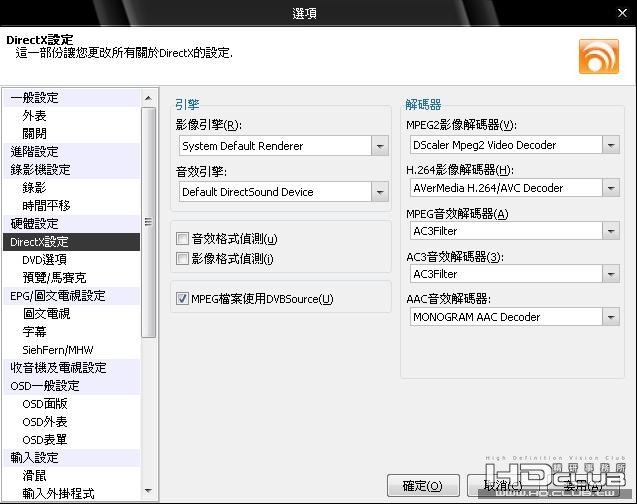
Task: Select OSD表單 in the sidebar
Action: pos(72,440)
